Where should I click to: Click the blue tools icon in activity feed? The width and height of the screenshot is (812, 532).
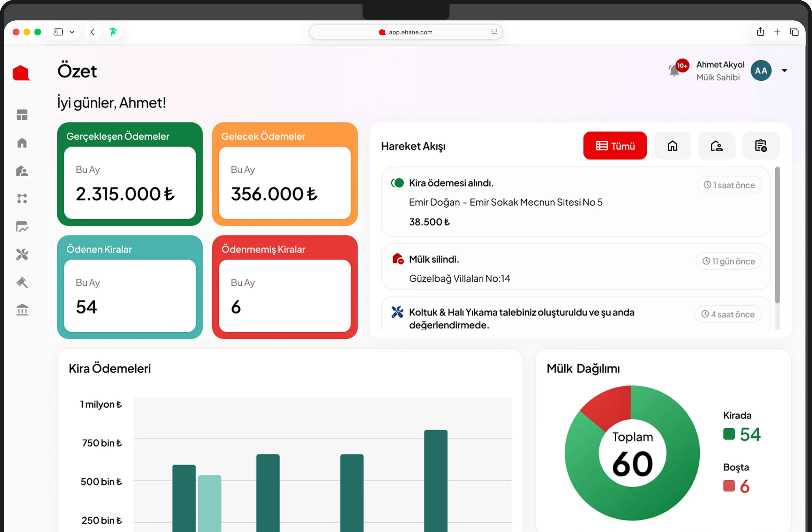tap(397, 312)
